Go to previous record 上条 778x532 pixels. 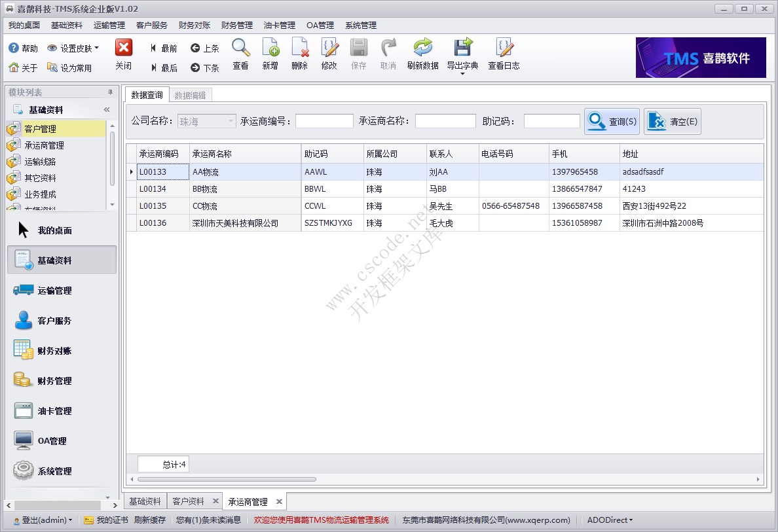point(205,48)
